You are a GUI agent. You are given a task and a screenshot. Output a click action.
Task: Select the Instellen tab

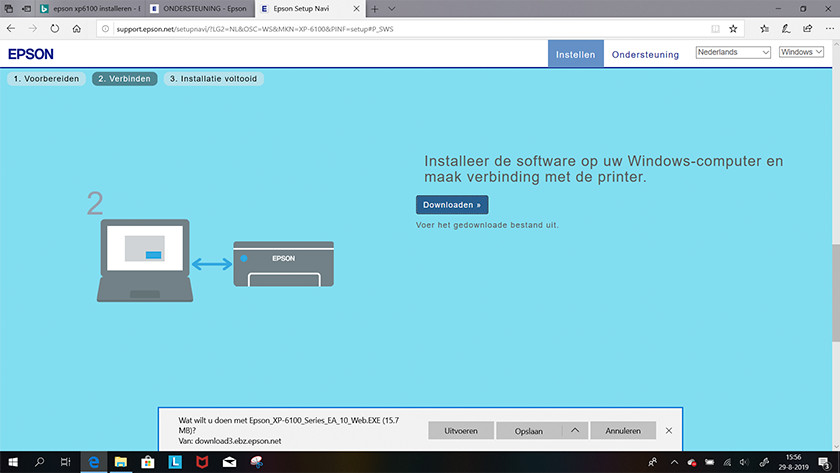click(575, 55)
